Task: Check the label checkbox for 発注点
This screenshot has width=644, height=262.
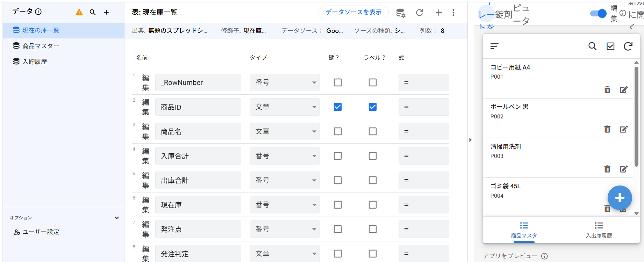Action: click(373, 229)
